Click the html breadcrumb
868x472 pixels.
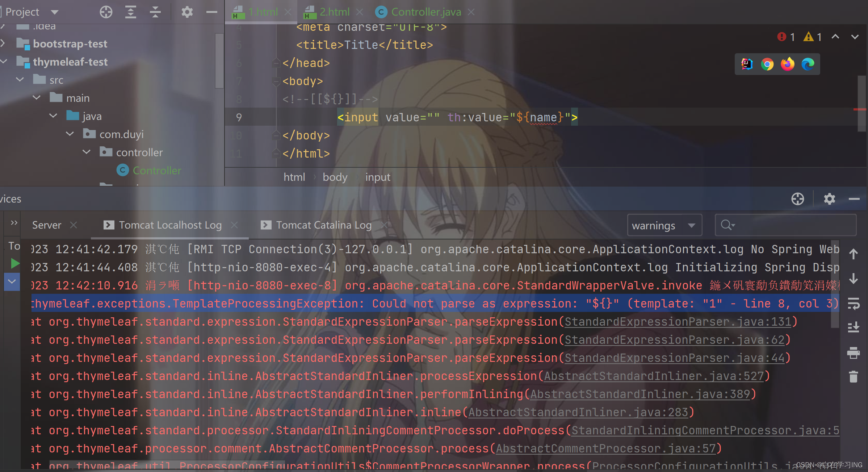294,177
